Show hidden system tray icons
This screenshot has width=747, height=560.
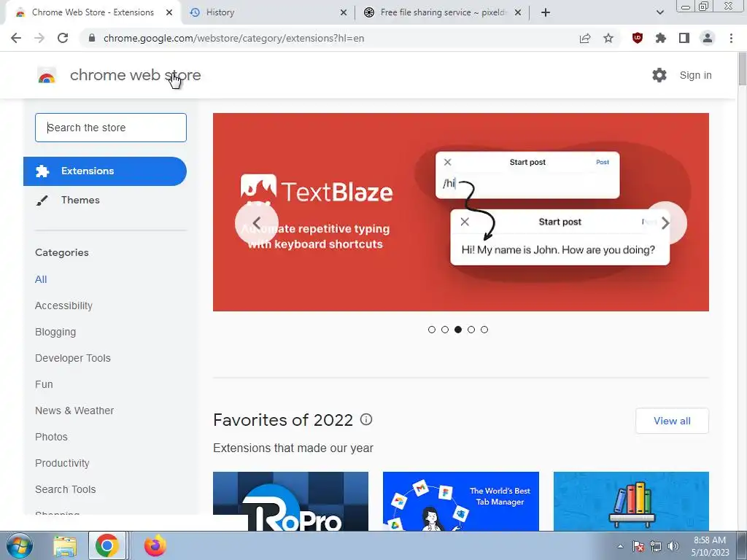click(620, 546)
